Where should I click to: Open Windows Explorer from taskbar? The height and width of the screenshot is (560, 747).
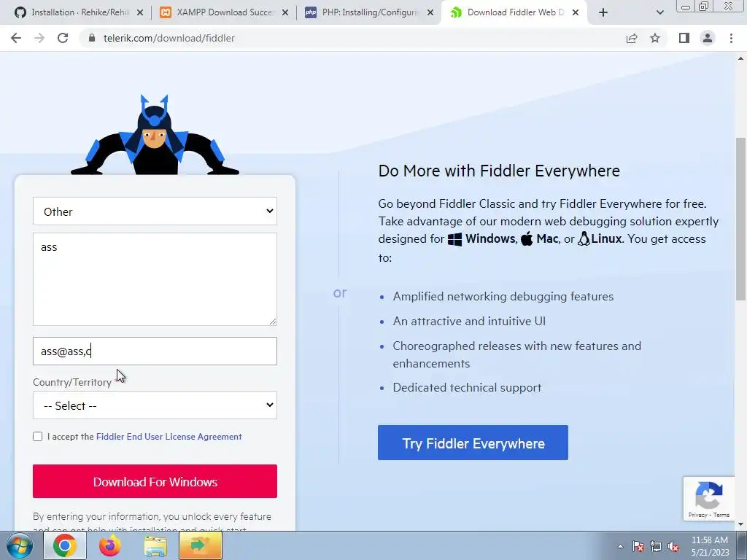[155, 545]
